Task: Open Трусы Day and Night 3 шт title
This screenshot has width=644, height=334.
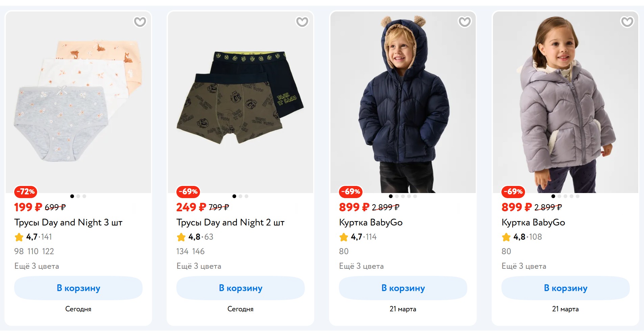Action: [68, 222]
